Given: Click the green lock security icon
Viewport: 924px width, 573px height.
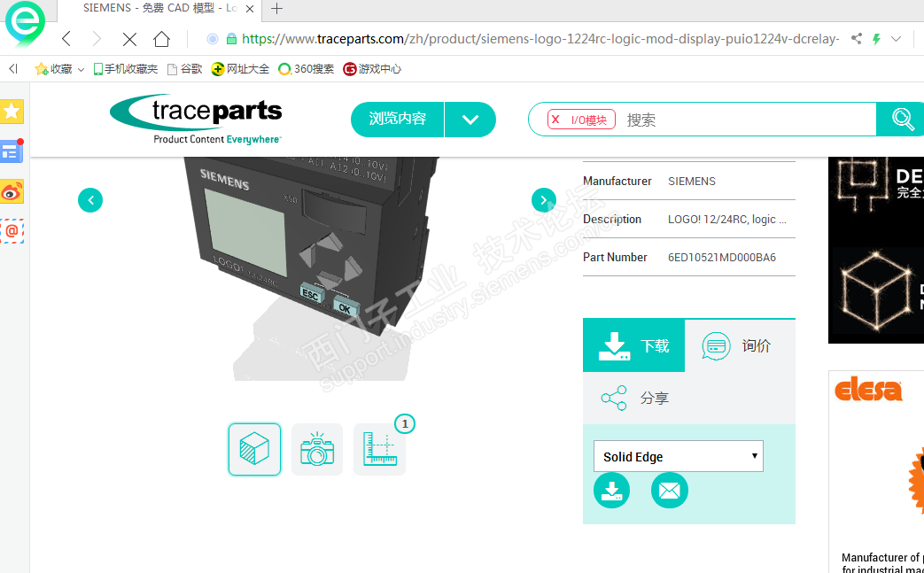Looking at the screenshot, I should [x=231, y=39].
